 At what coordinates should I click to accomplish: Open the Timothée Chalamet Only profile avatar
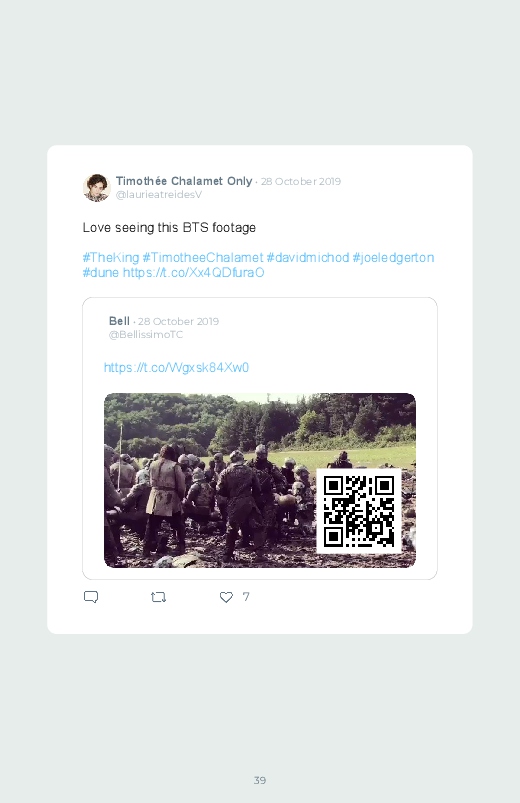(x=97, y=187)
